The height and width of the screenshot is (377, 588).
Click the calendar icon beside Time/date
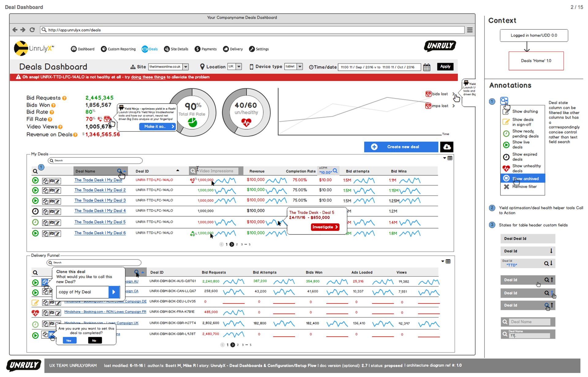pyautogui.click(x=427, y=67)
